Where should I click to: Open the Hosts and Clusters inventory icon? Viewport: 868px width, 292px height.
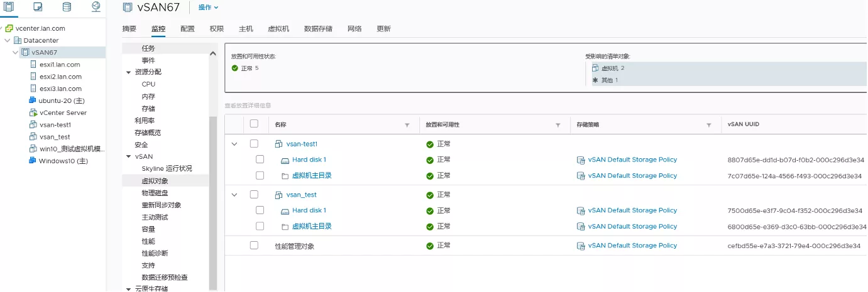pyautogui.click(x=9, y=7)
